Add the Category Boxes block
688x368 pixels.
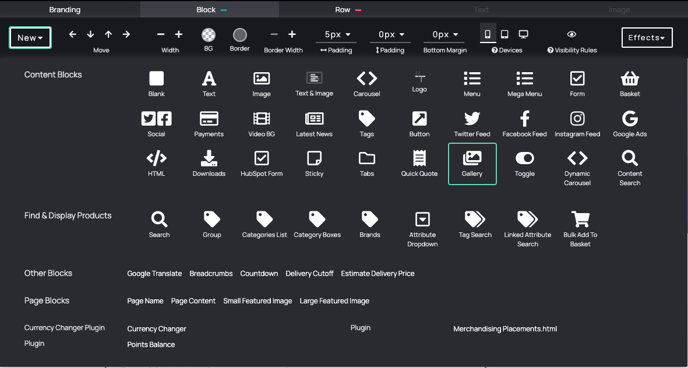coord(317,225)
